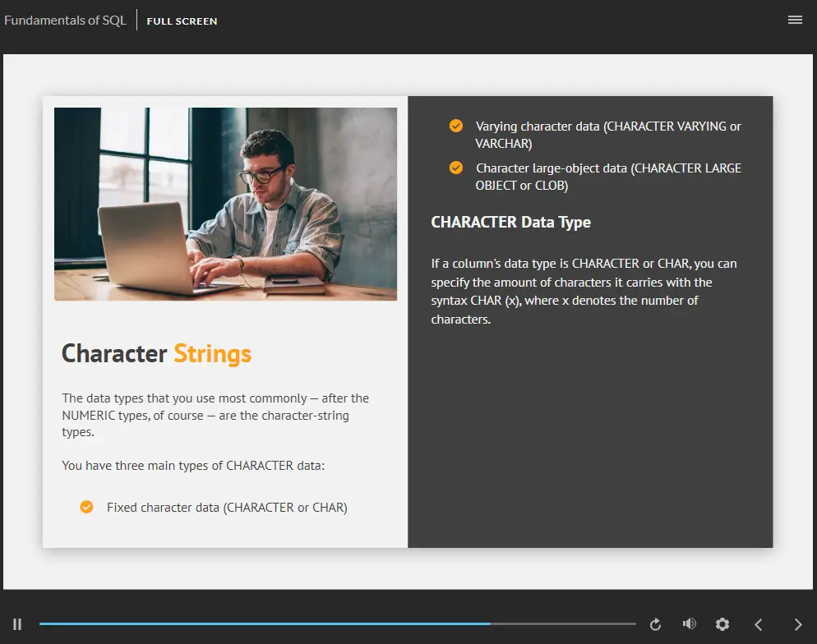The width and height of the screenshot is (817, 644).
Task: Click the checkmark beside Varying character data
Action: click(455, 126)
